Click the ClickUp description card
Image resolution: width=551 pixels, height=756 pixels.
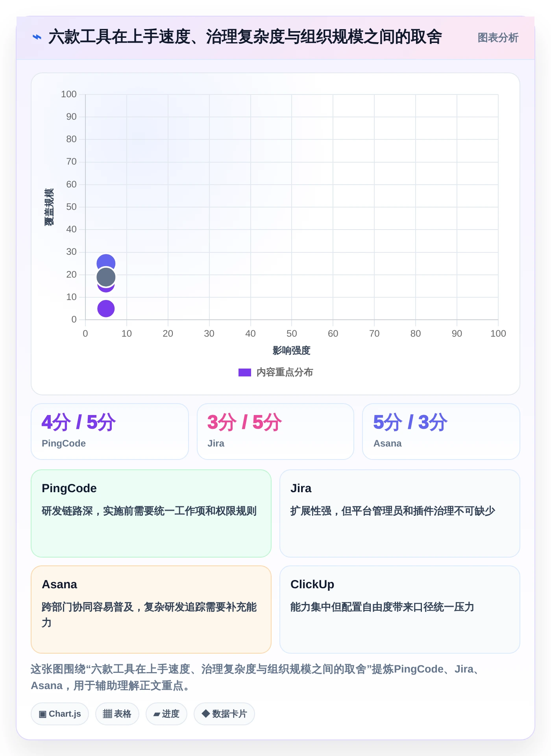(x=400, y=610)
